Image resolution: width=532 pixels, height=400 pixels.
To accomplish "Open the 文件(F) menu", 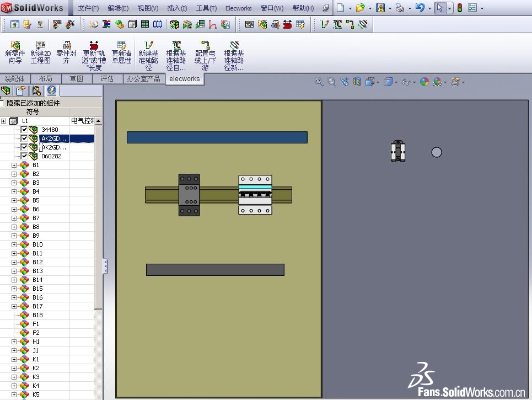I will (88, 8).
